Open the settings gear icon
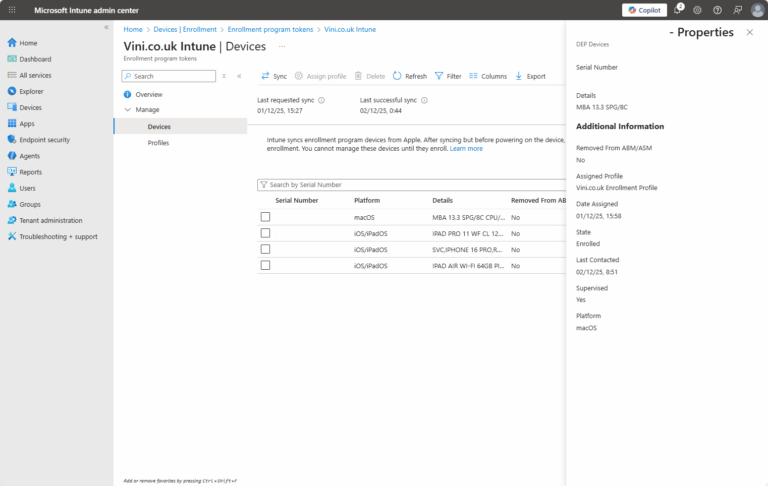This screenshot has height=486, width=768. 697,10
